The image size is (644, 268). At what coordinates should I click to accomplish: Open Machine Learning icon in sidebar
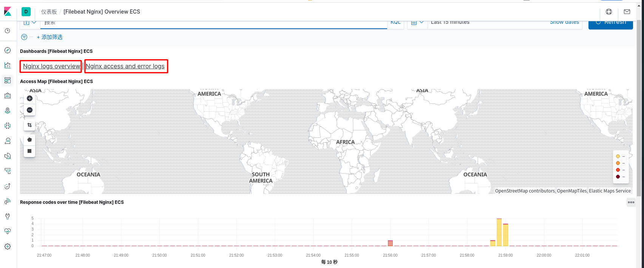tap(8, 126)
